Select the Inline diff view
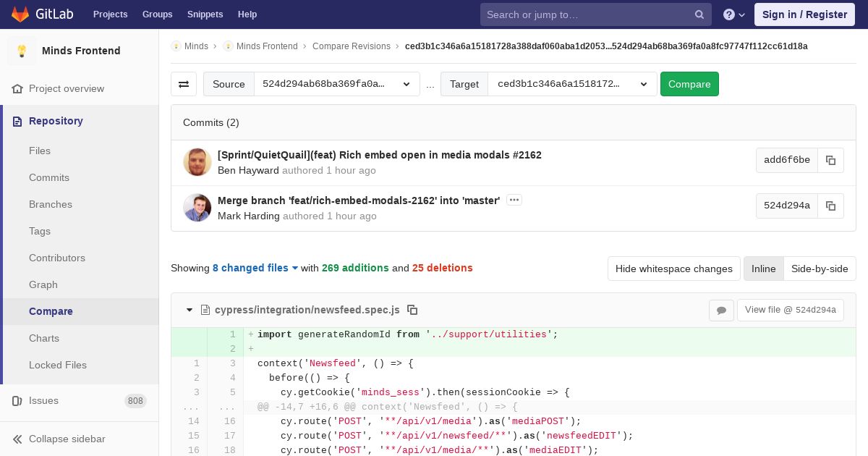Screen dimensions: 868x456 763,269
